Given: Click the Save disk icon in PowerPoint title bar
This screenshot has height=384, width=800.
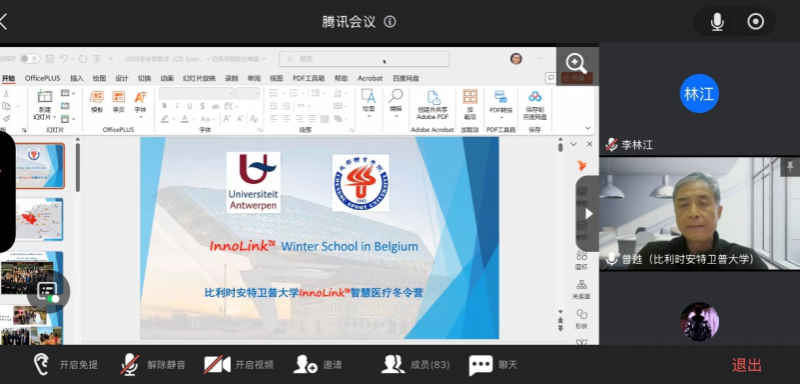Looking at the screenshot, I should click(x=49, y=59).
